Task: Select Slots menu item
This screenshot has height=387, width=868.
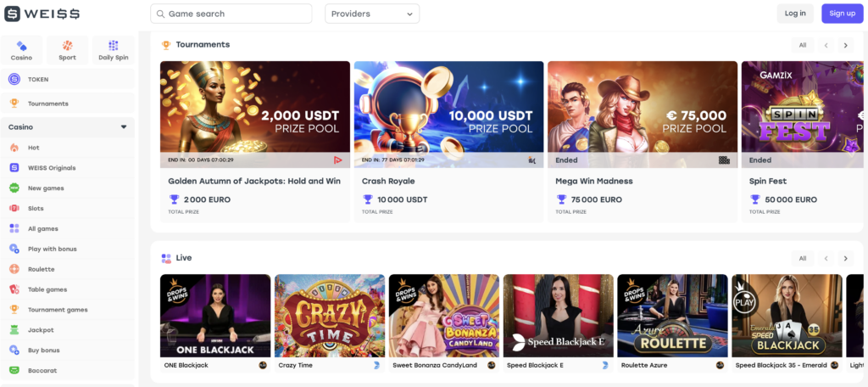Action: pos(68,209)
